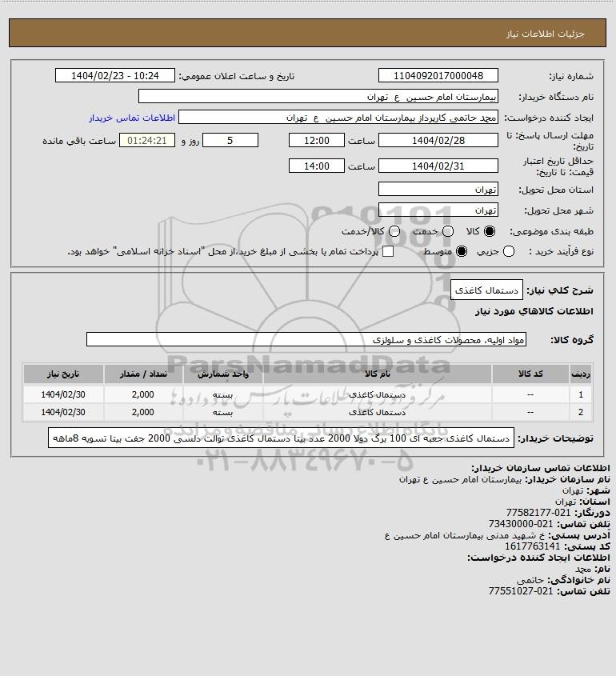Click the جزئیات اطلاعات نیاز header title
Screen dimensions: 616x676
546,34
